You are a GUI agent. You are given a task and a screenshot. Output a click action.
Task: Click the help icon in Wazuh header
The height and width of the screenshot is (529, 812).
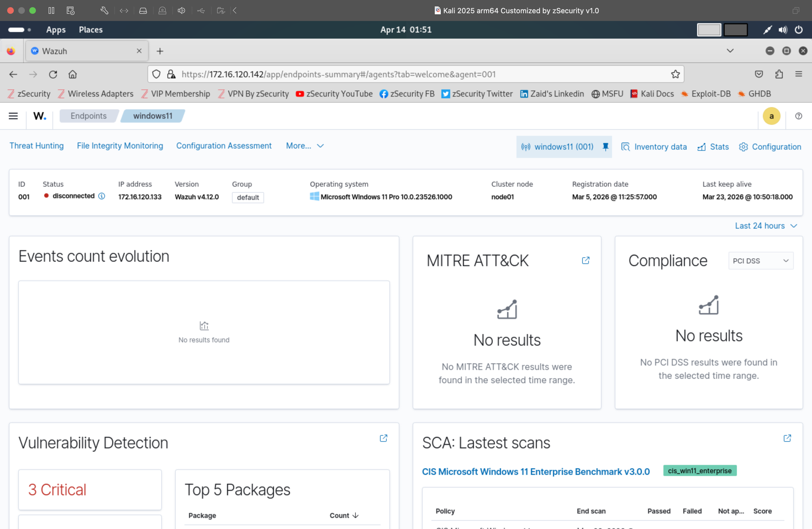798,116
